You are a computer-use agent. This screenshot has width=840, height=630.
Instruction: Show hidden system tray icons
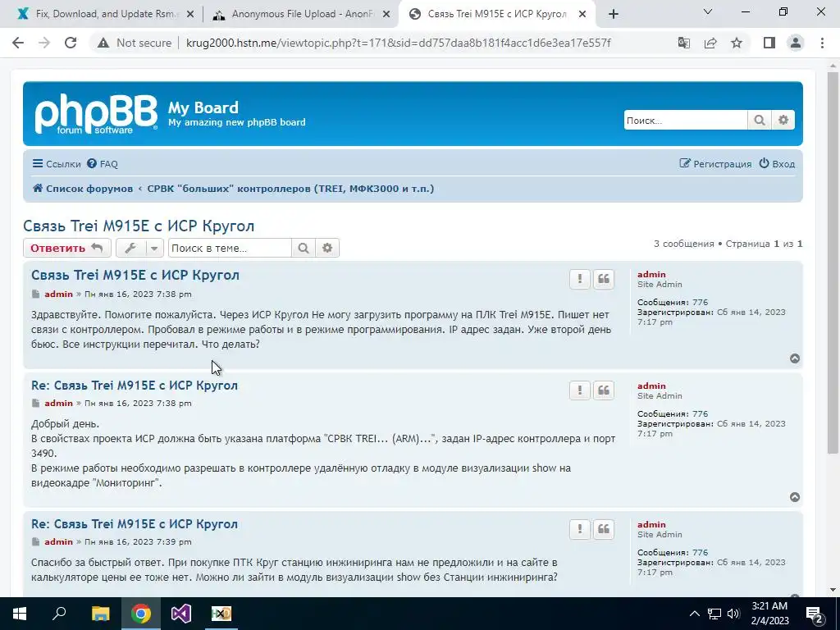[694, 614]
